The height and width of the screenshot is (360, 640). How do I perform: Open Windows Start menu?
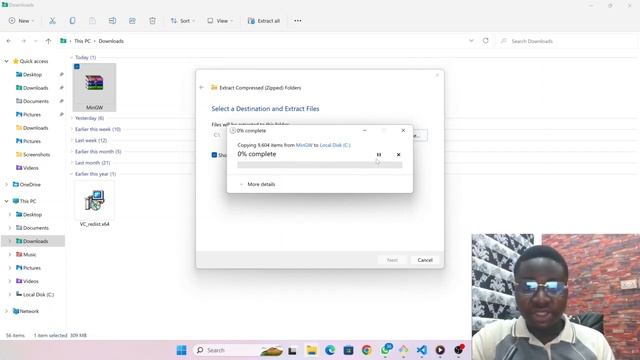click(x=182, y=350)
